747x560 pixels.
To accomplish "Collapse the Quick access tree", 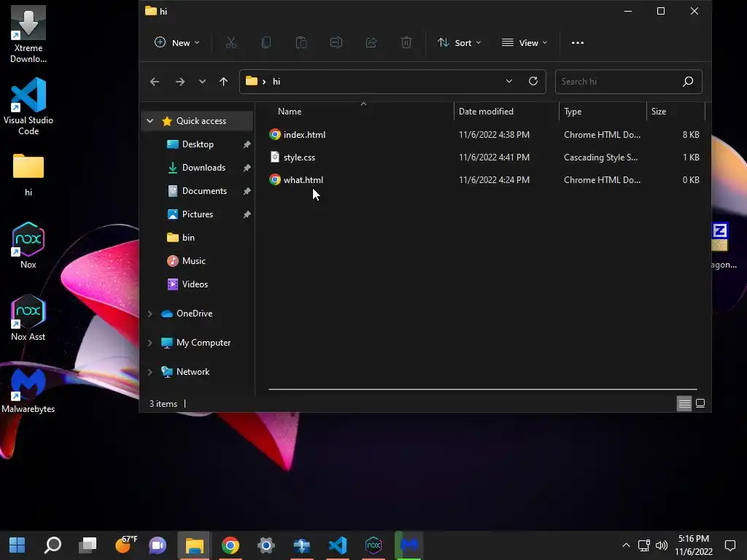I will click(150, 121).
